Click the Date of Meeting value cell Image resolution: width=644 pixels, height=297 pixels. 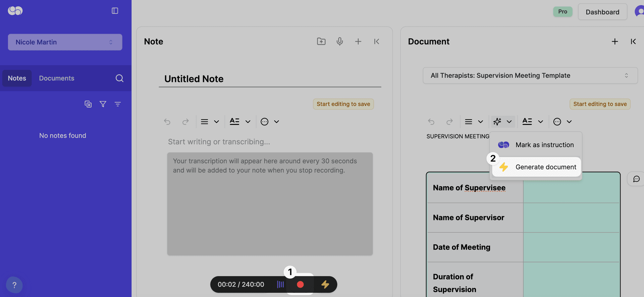571,247
